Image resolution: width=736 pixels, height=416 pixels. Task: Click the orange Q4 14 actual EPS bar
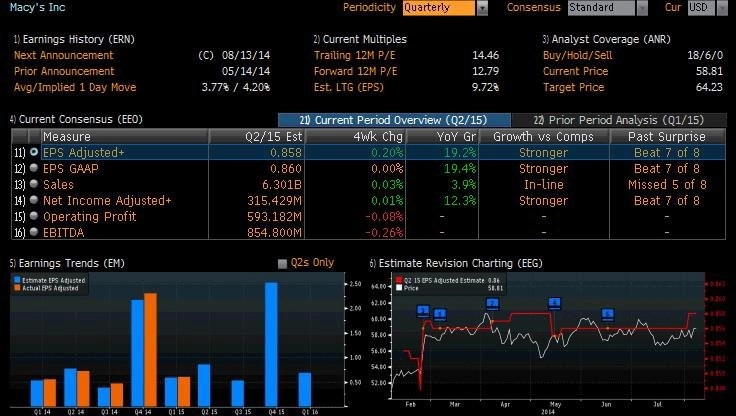151,349
